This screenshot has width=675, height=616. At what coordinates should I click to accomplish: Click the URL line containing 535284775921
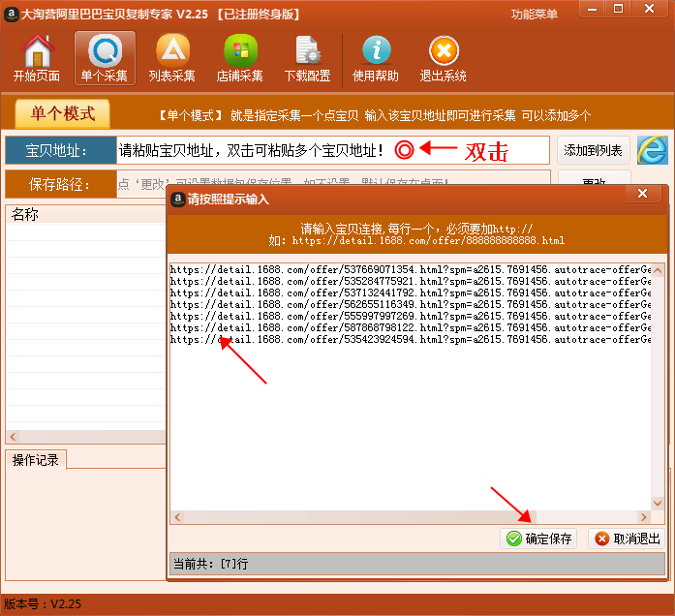pyautogui.click(x=411, y=281)
